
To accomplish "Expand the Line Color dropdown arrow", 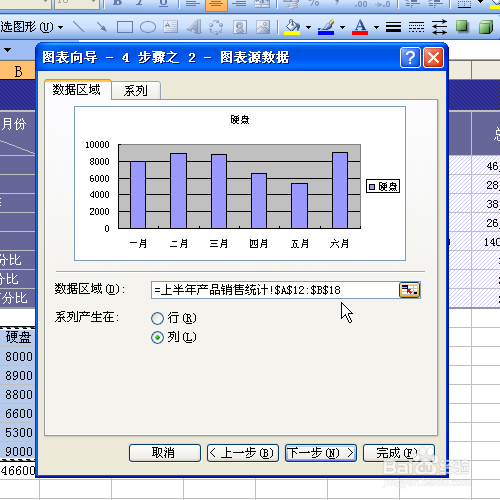I will [x=342, y=27].
